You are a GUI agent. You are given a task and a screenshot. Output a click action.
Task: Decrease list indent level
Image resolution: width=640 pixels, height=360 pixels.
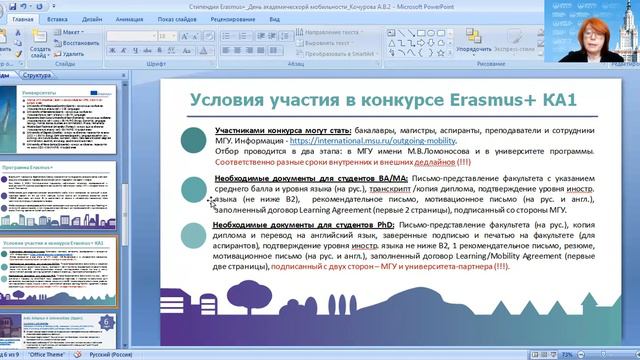261,36
